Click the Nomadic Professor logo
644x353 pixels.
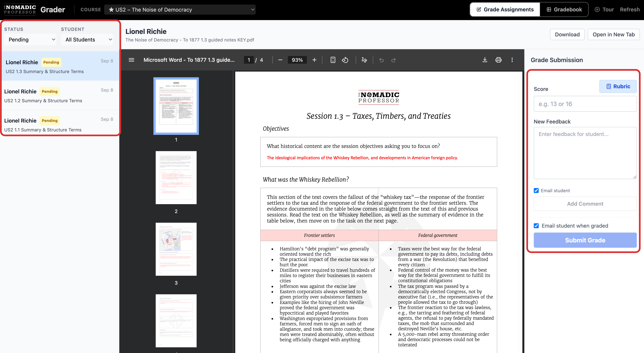click(x=20, y=9)
